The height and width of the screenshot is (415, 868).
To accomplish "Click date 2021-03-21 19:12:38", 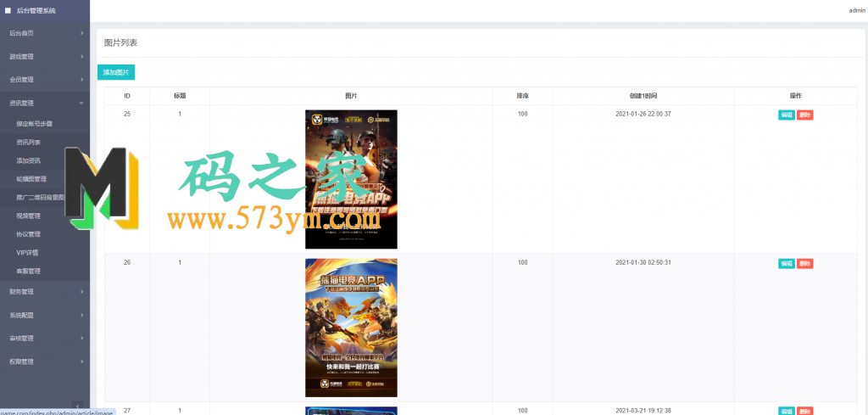I will click(x=643, y=411).
